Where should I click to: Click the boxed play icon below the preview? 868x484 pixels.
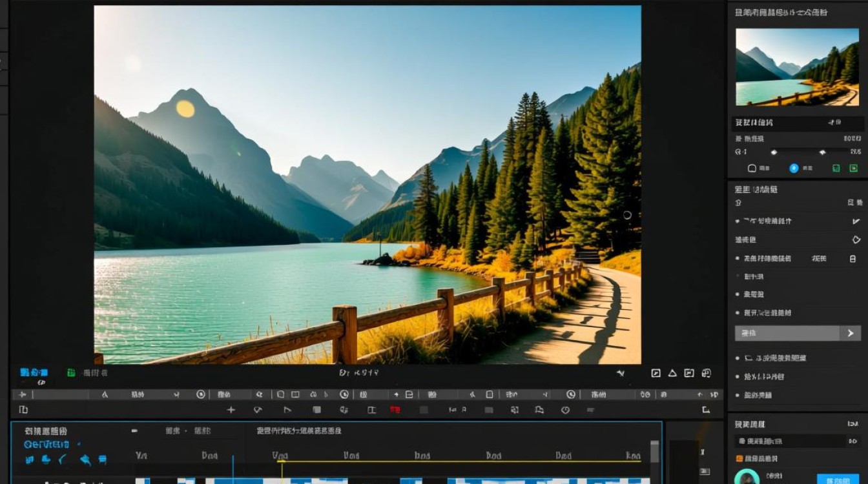656,373
